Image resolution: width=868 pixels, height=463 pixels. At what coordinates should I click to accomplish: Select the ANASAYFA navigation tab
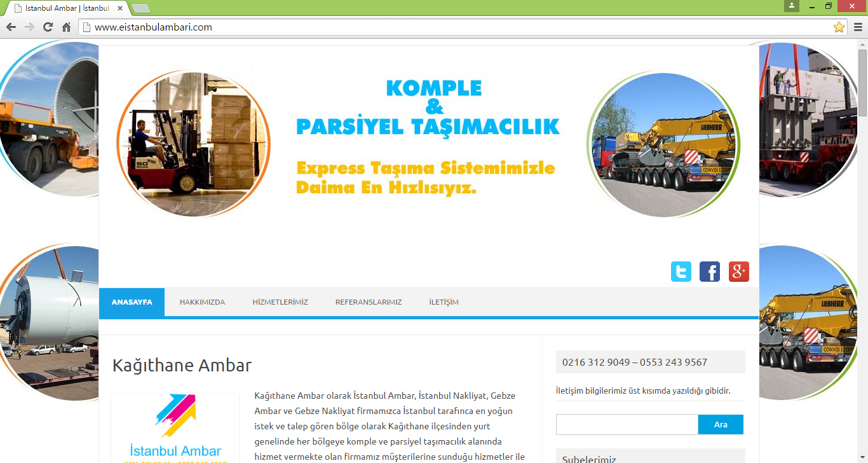coord(132,302)
